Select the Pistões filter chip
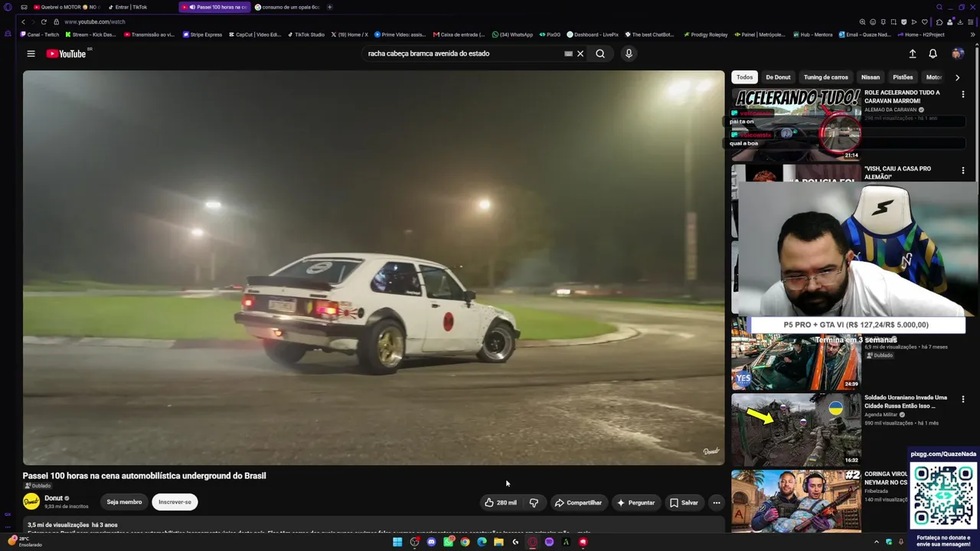 point(903,77)
